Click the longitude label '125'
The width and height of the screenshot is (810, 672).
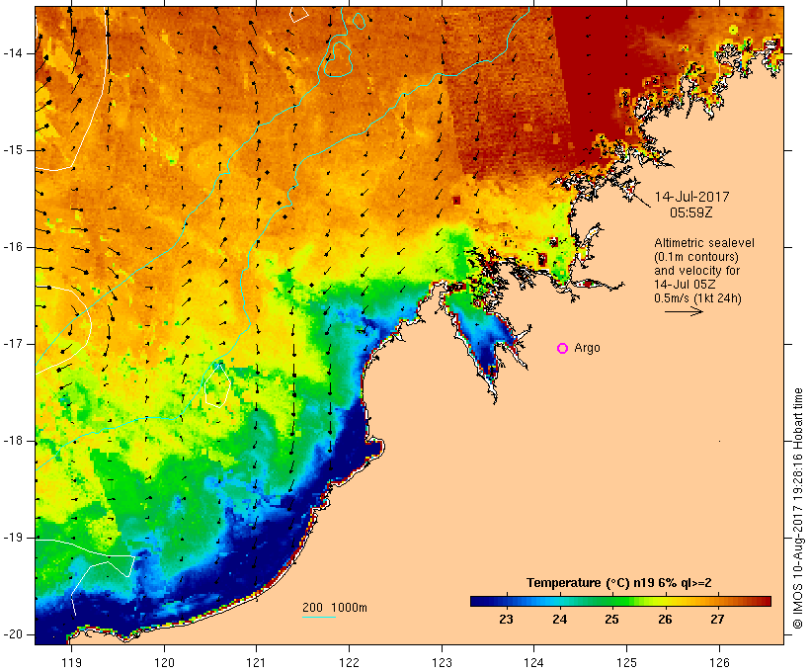pyautogui.click(x=627, y=663)
